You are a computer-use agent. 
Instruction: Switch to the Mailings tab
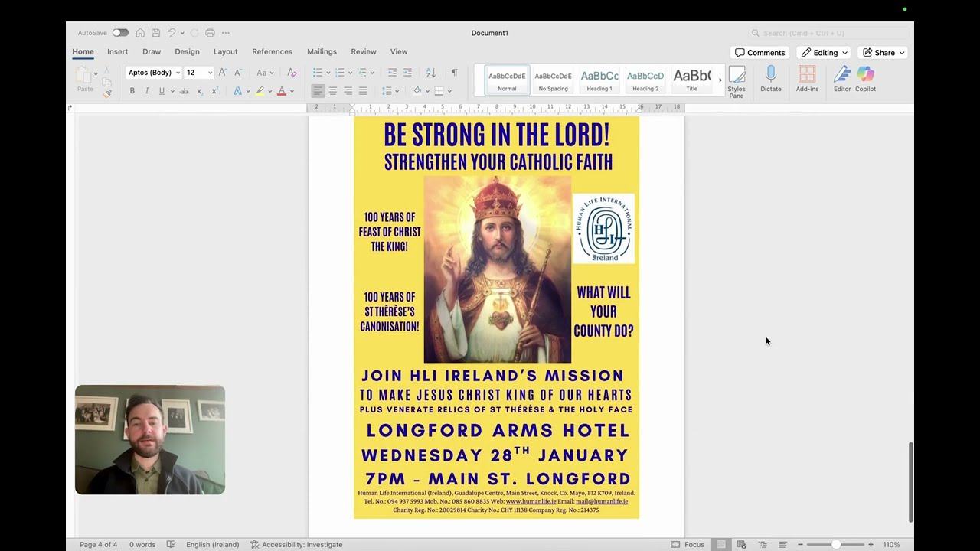(x=322, y=52)
